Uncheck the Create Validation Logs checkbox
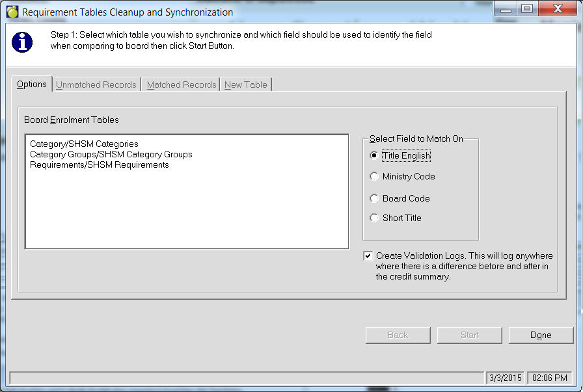The height and width of the screenshot is (392, 583). coord(368,256)
